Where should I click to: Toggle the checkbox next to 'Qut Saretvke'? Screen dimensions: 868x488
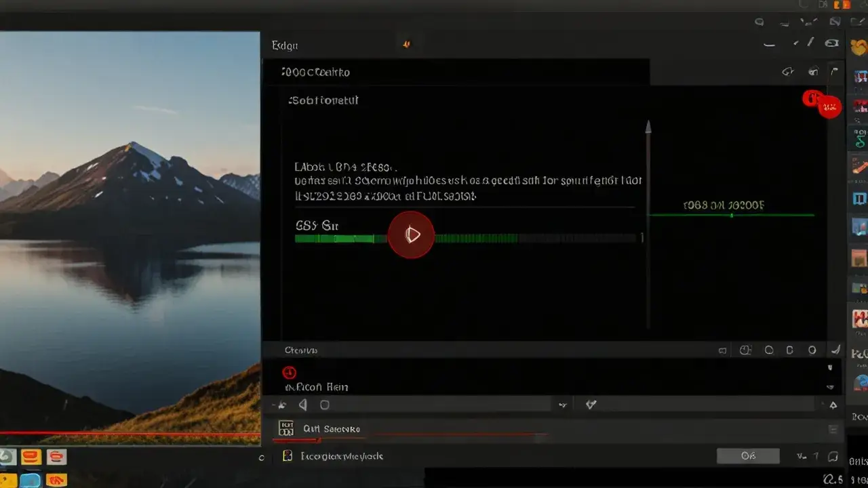pyautogui.click(x=285, y=428)
